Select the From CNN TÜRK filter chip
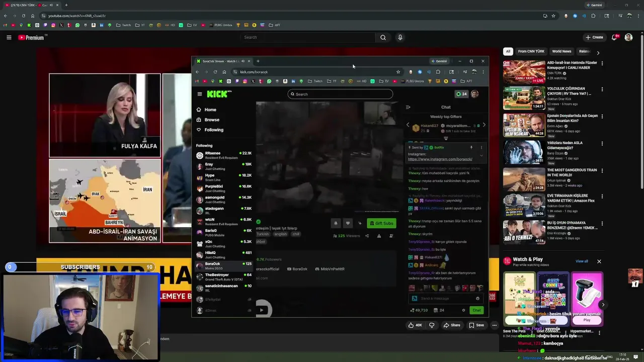The height and width of the screenshot is (362, 644). coord(531,51)
